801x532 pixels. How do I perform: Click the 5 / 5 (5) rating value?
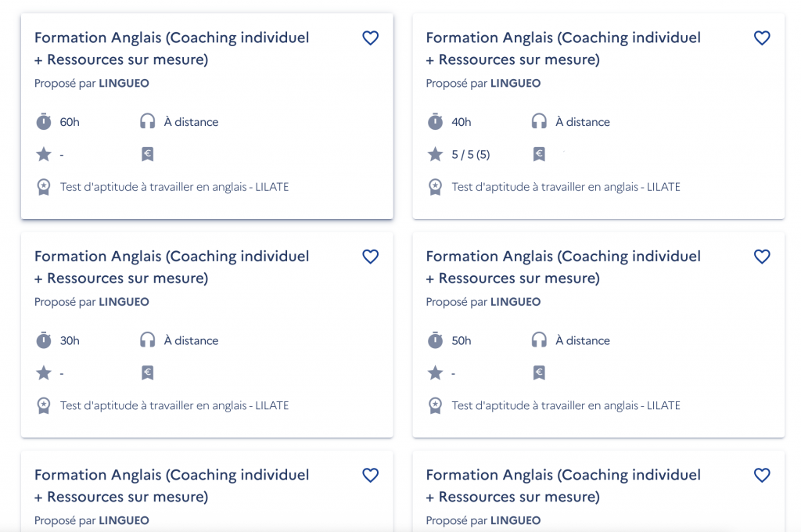[470, 154]
